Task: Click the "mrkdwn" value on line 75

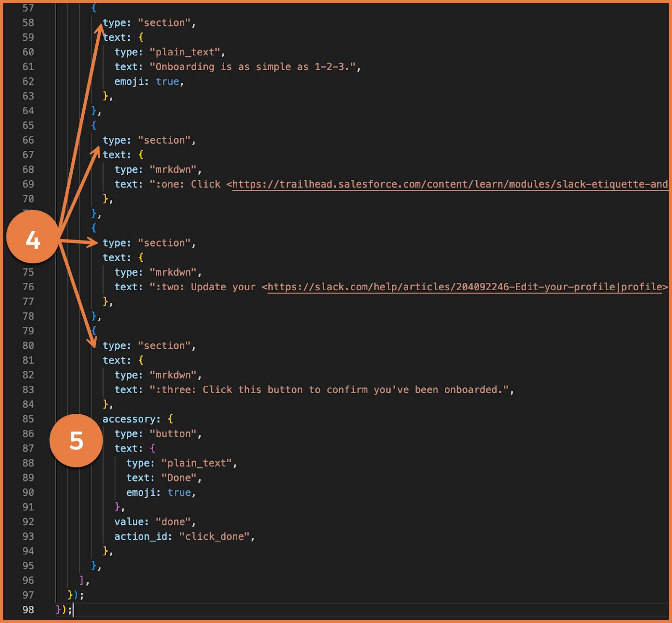Action: point(173,272)
